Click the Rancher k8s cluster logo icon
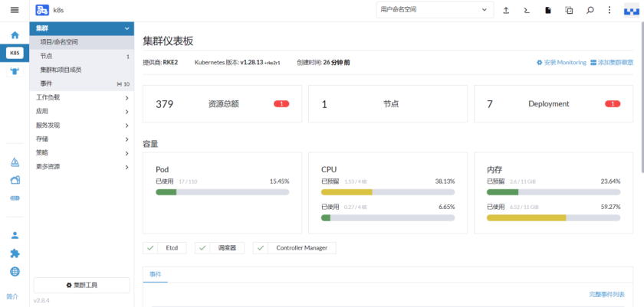This screenshot has width=644, height=307. [x=42, y=10]
